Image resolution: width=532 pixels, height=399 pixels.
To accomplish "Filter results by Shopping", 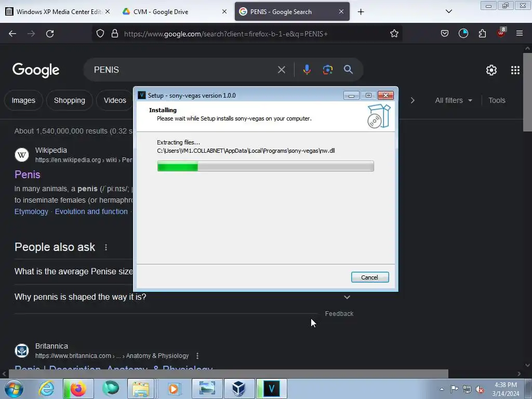I will coord(70,100).
